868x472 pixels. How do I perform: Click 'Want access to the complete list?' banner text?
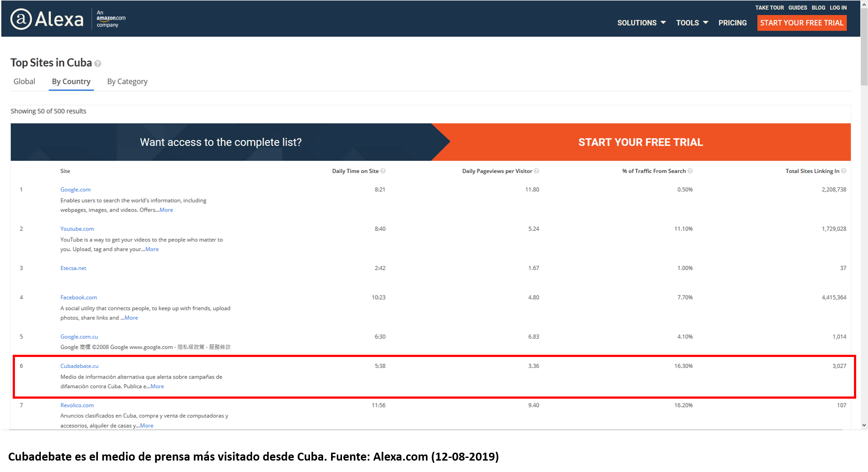point(221,142)
